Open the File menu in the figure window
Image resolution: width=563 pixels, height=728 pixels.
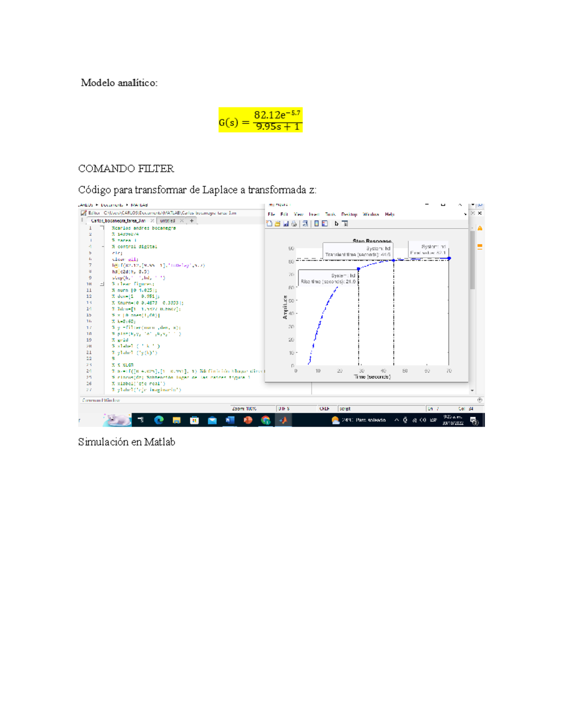click(x=271, y=214)
